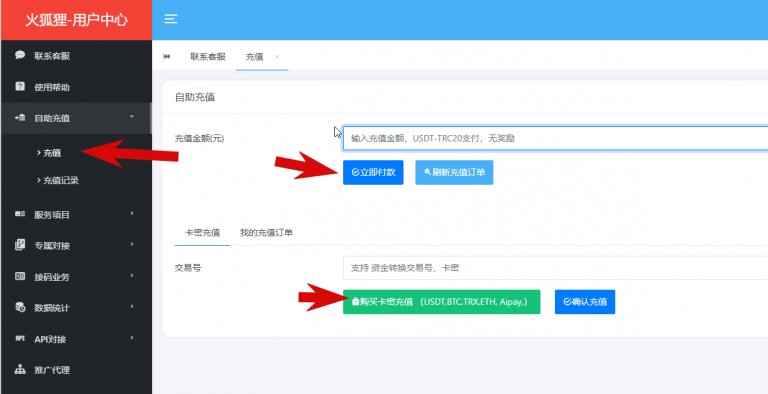Viewport: 768px width, 394px height.
Task: Expand the API对接 menu chevron
Action: click(x=132, y=338)
